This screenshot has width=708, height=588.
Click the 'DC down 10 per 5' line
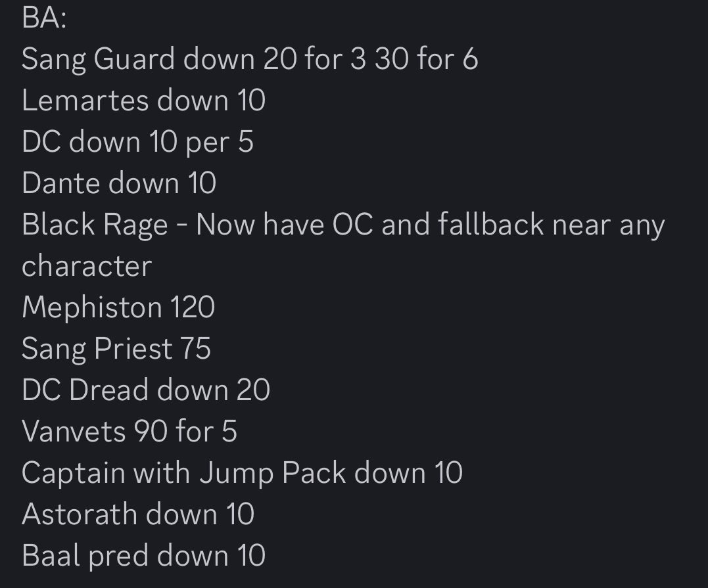click(x=137, y=142)
